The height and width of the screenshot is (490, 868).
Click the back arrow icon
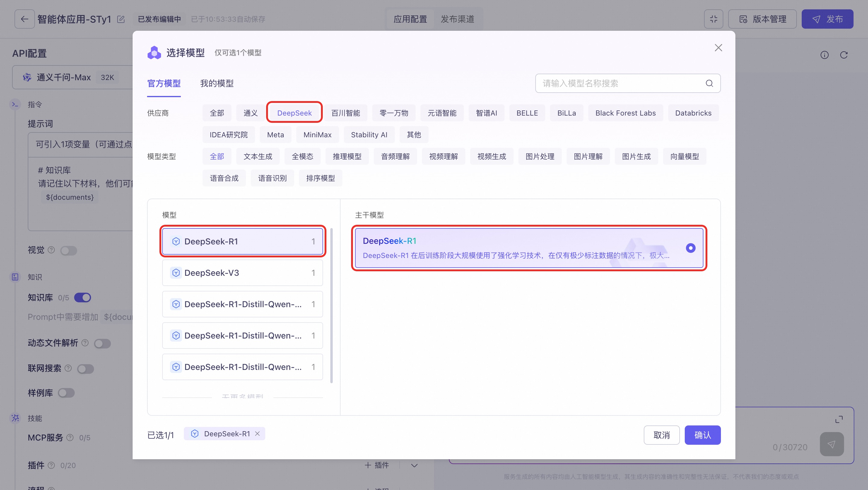pos(24,19)
